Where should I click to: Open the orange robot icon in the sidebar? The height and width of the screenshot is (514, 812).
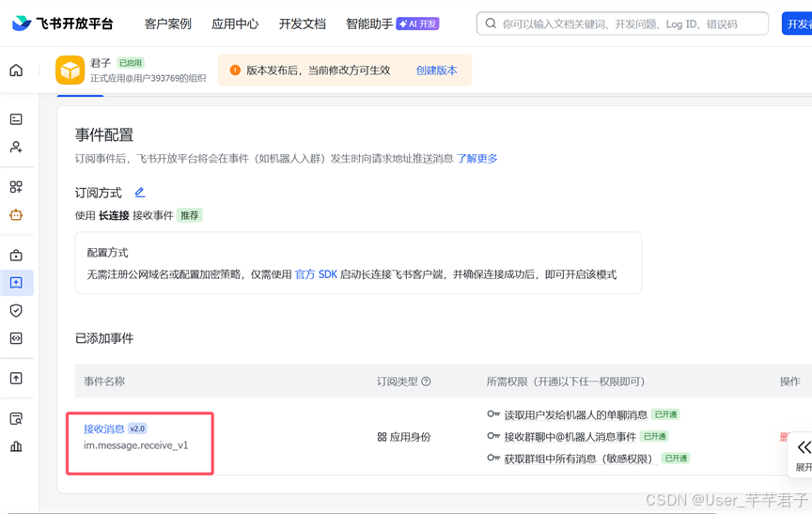click(16, 215)
